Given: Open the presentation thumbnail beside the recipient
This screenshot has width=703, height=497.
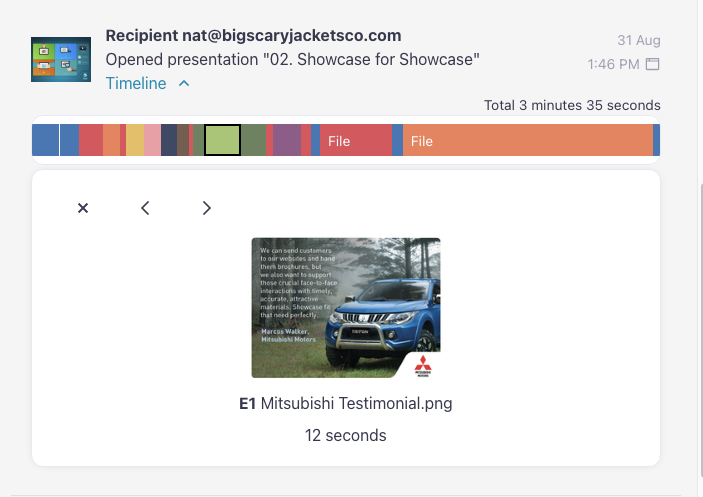Looking at the screenshot, I should 61,60.
